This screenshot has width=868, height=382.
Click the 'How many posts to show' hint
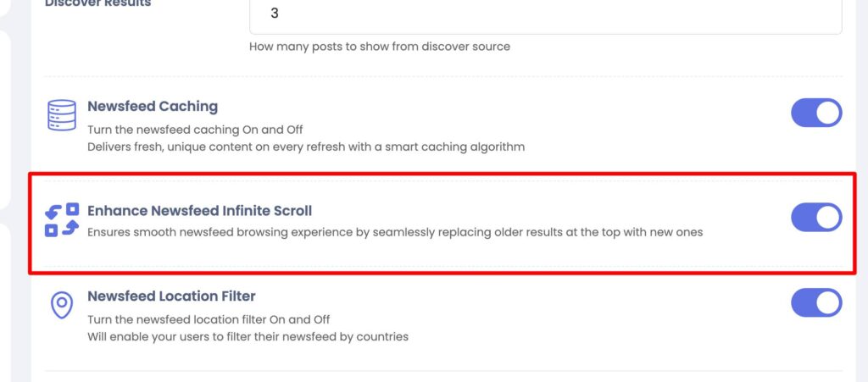pyautogui.click(x=380, y=47)
